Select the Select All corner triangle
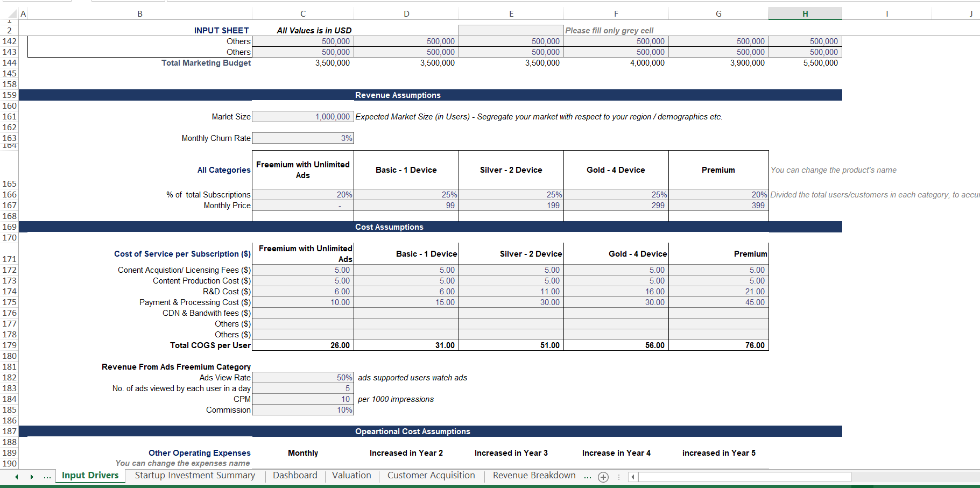The image size is (980, 488). tap(13, 14)
